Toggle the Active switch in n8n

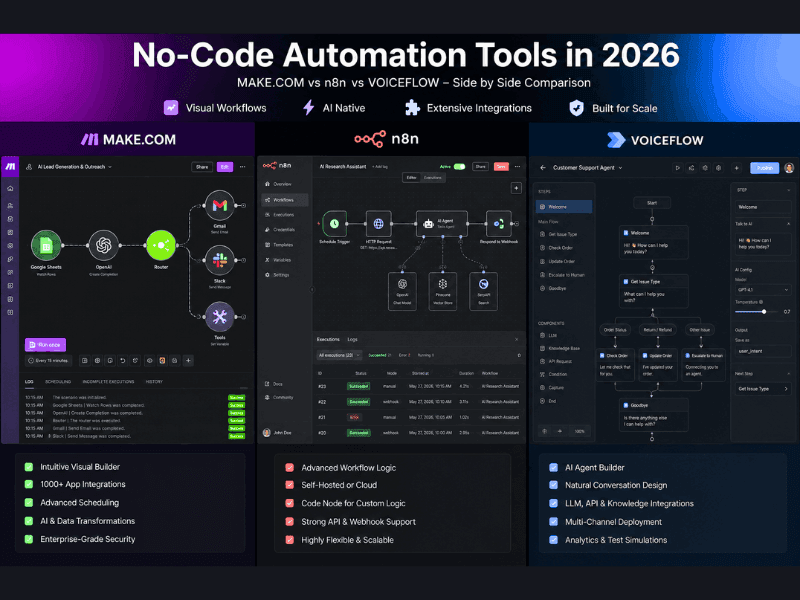[460, 167]
